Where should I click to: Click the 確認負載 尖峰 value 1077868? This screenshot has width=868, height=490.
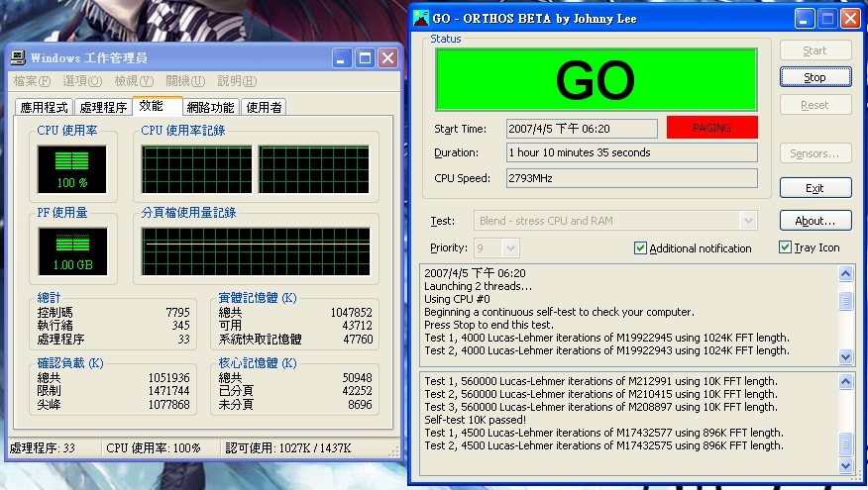click(x=168, y=404)
